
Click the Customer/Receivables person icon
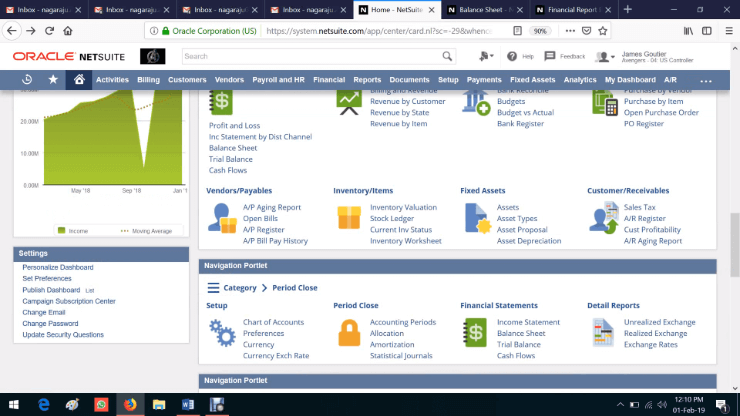pyautogui.click(x=604, y=218)
